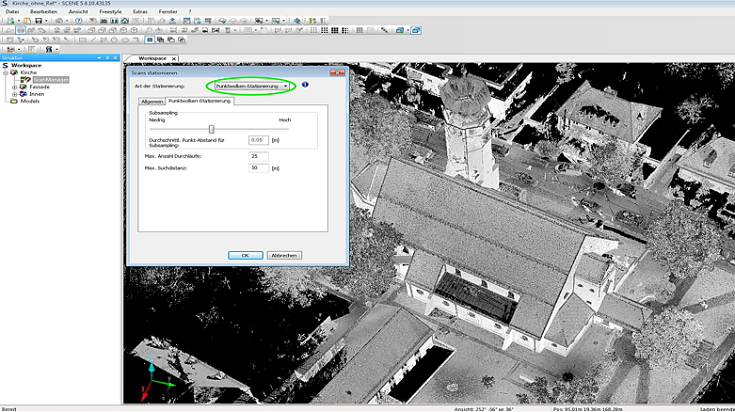Select the Models folder in tree
The width and height of the screenshot is (735, 412).
coord(30,101)
